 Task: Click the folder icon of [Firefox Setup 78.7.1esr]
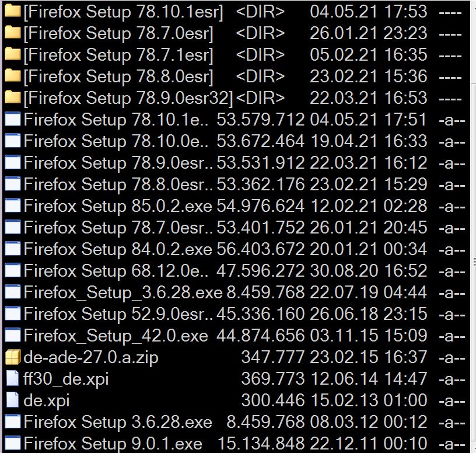tap(13, 54)
